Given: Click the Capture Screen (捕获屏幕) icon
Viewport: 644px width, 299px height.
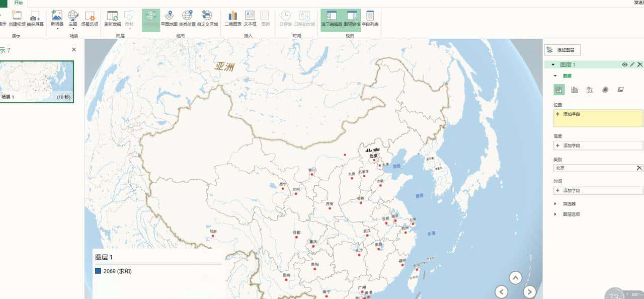Looking at the screenshot, I should (x=35, y=18).
